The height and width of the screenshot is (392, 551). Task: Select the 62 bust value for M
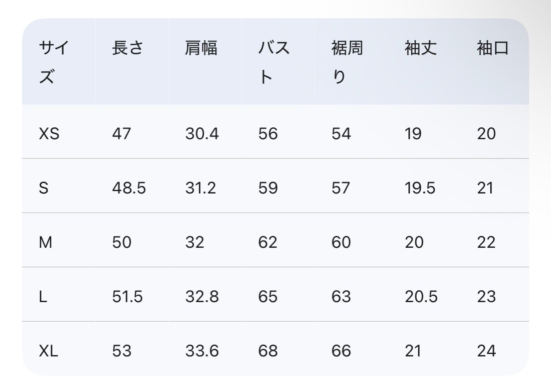[268, 242]
